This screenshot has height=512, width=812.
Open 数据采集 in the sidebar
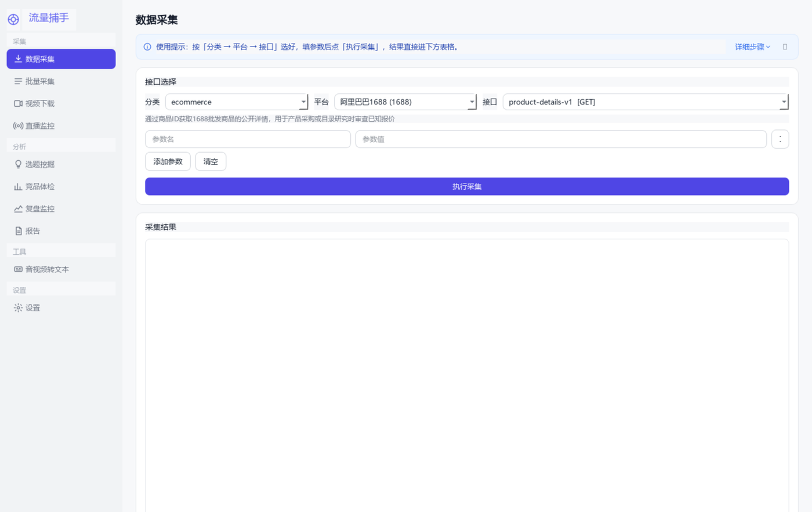coord(61,59)
